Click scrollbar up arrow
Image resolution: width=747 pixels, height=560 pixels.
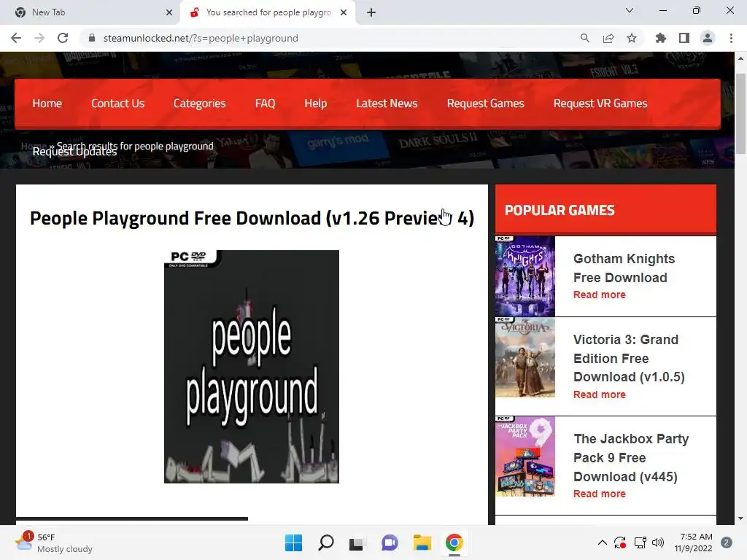740,58
